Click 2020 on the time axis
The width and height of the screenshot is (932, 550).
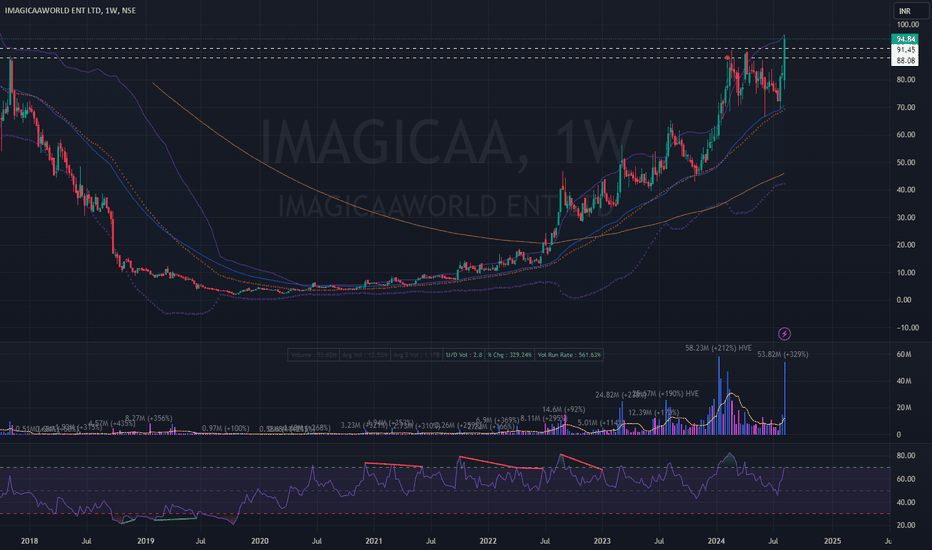[x=260, y=541]
